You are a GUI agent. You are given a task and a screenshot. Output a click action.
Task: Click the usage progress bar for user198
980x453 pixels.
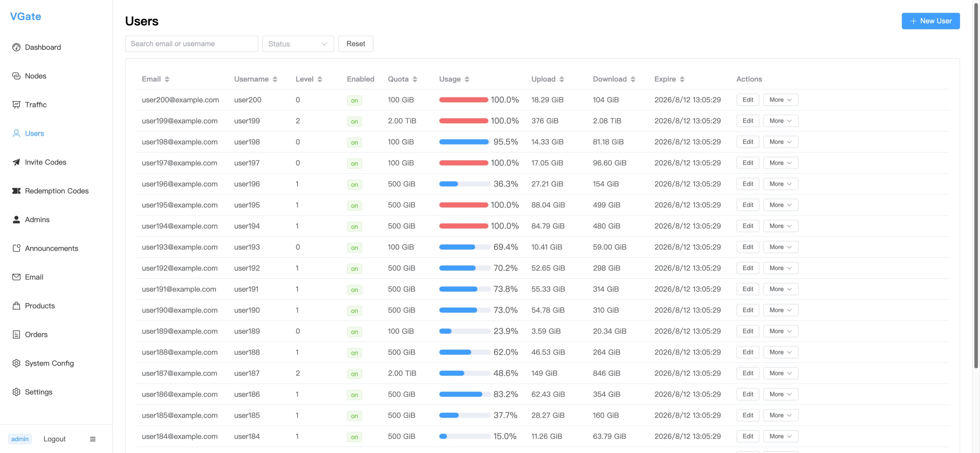(x=464, y=142)
